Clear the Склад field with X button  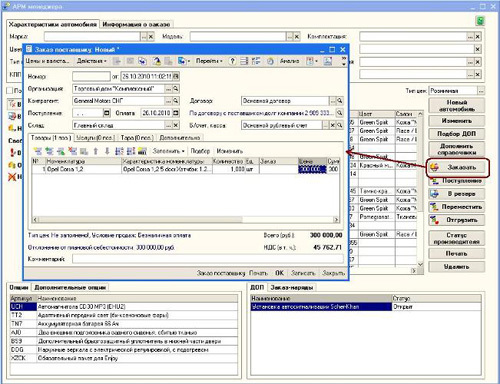(176, 125)
